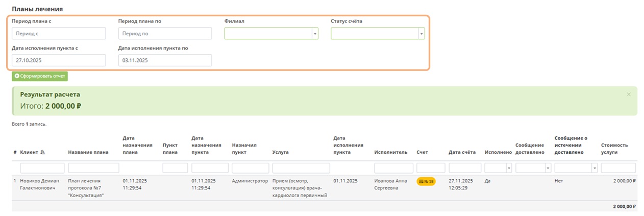Image resolution: width=644 pixels, height=216 pixels.
Task: Click the Сформировать отчет button
Action: point(40,76)
